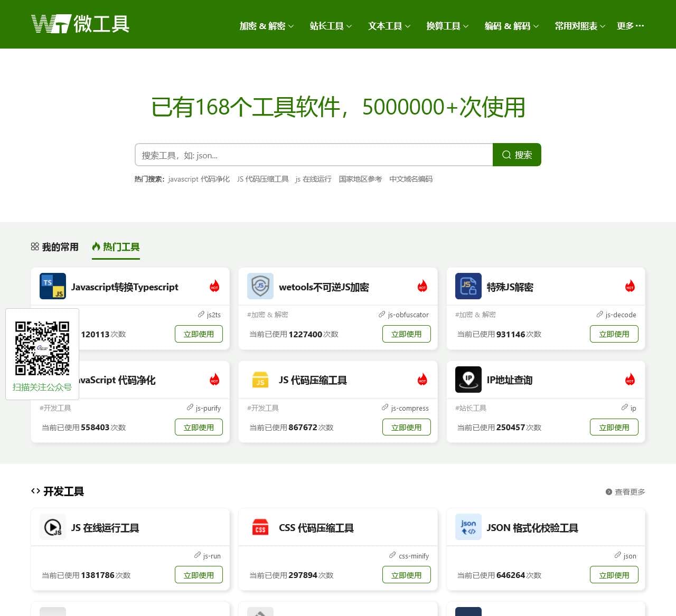
Task: Click the shield icon on wetools不可逆JS加密 card
Action: [x=260, y=286]
